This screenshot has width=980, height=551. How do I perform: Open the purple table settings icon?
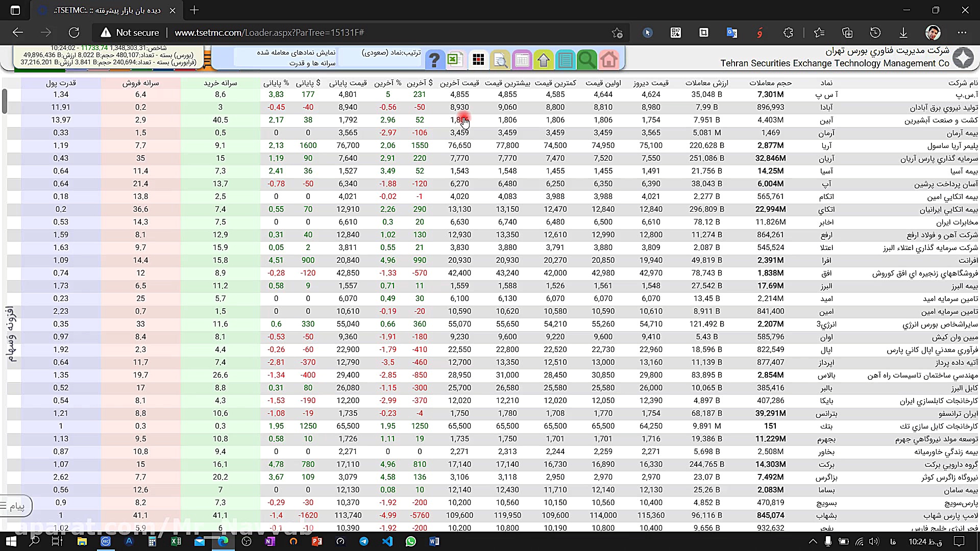[522, 60]
